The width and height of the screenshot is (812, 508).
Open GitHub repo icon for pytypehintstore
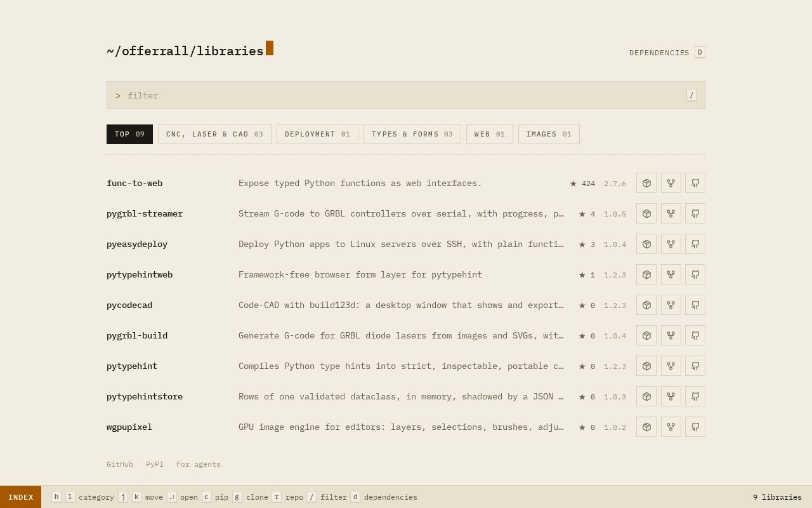click(x=695, y=396)
